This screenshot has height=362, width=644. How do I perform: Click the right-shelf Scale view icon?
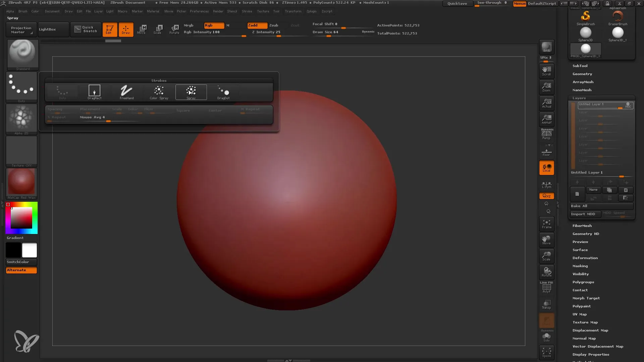pyautogui.click(x=546, y=256)
